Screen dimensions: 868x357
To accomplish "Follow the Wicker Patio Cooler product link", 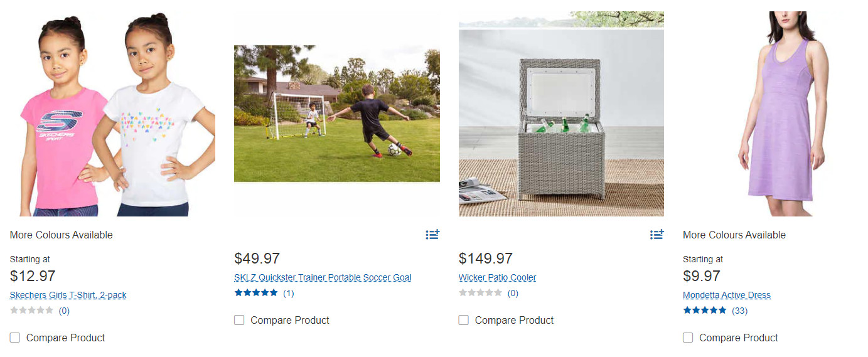I will (497, 277).
